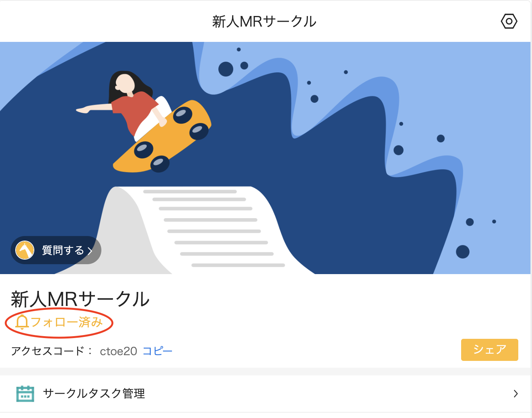Open the サークルタスク管理 menu item
The image size is (532, 418).
266,394
